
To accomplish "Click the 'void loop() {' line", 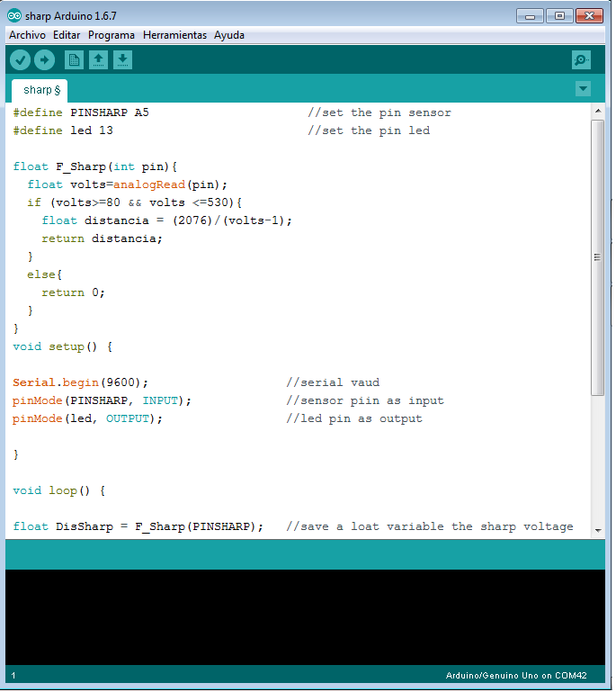I will tap(59, 490).
